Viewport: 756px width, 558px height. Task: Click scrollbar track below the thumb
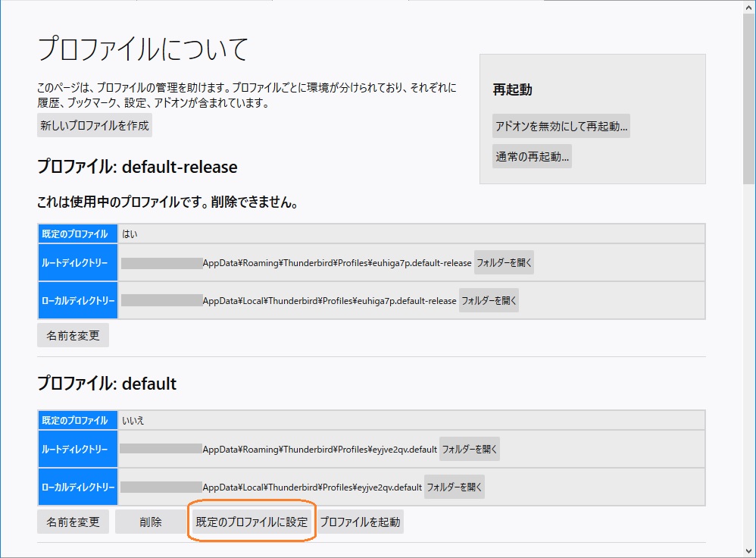(748, 379)
